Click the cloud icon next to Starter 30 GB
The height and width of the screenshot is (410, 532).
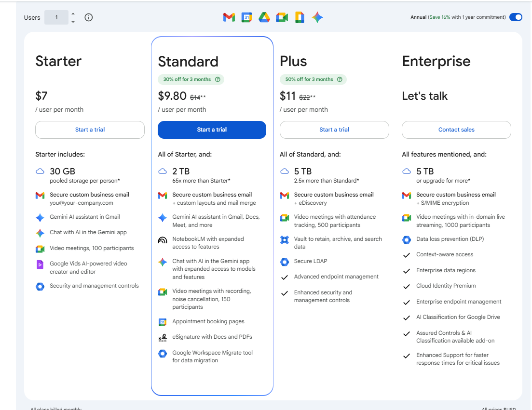pos(40,171)
